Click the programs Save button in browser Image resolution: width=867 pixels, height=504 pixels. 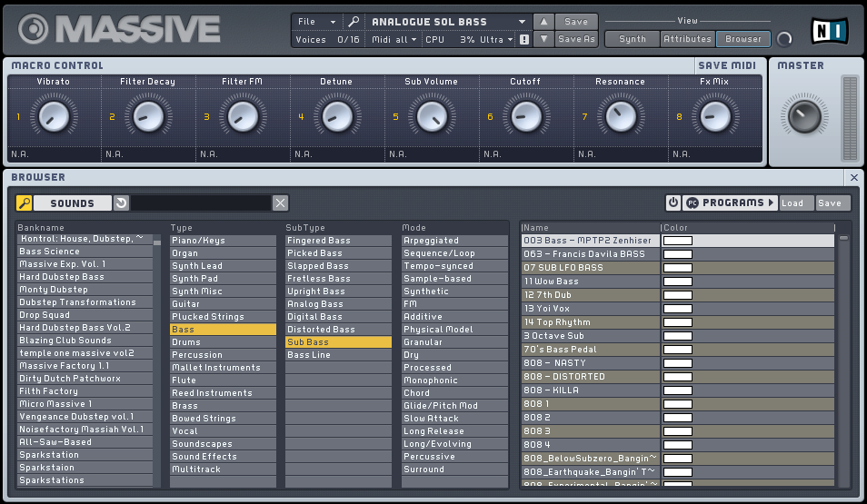coord(832,203)
